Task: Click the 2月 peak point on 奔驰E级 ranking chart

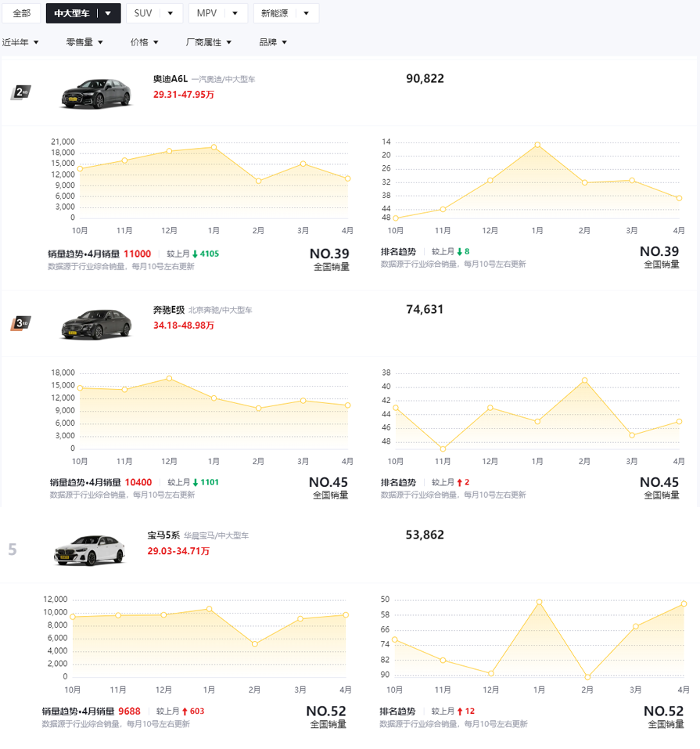Action: pyautogui.click(x=584, y=380)
